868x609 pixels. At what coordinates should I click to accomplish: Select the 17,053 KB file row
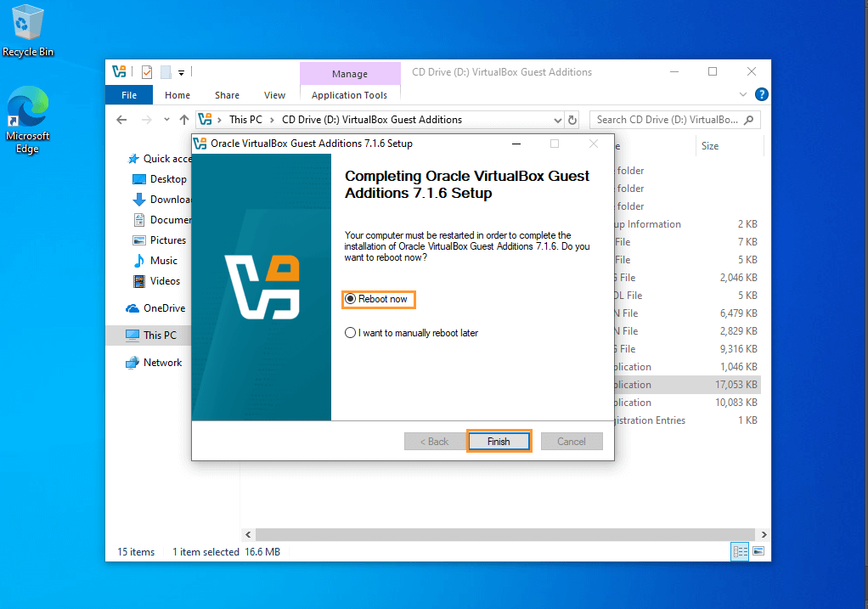tap(687, 385)
